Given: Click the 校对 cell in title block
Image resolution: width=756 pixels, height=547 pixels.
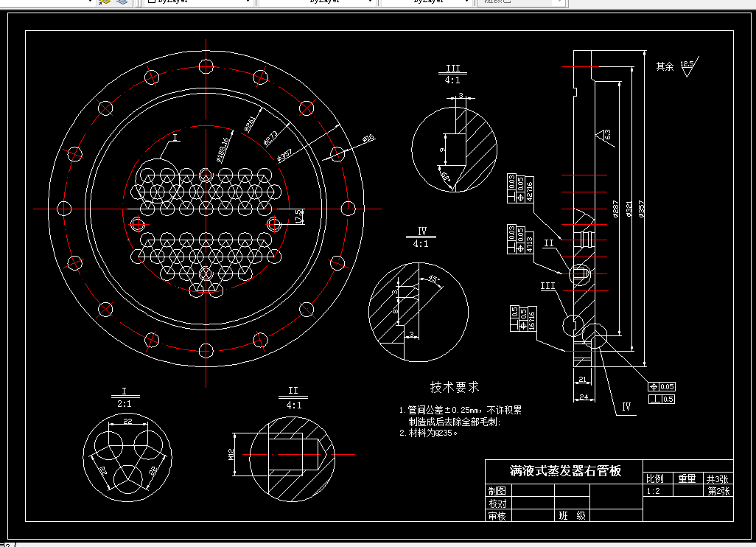Looking at the screenshot, I should click(x=497, y=503).
